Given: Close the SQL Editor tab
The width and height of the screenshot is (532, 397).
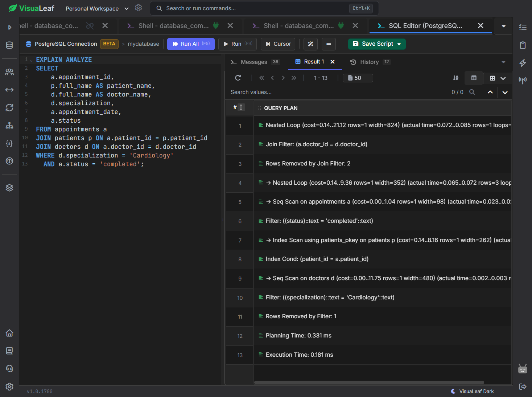Looking at the screenshot, I should (x=481, y=25).
